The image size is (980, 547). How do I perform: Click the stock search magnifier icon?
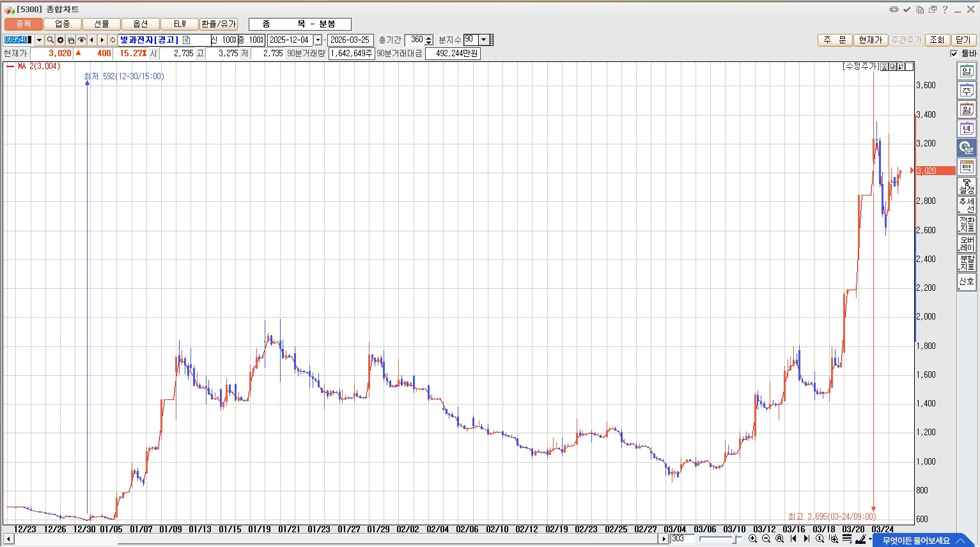click(50, 40)
